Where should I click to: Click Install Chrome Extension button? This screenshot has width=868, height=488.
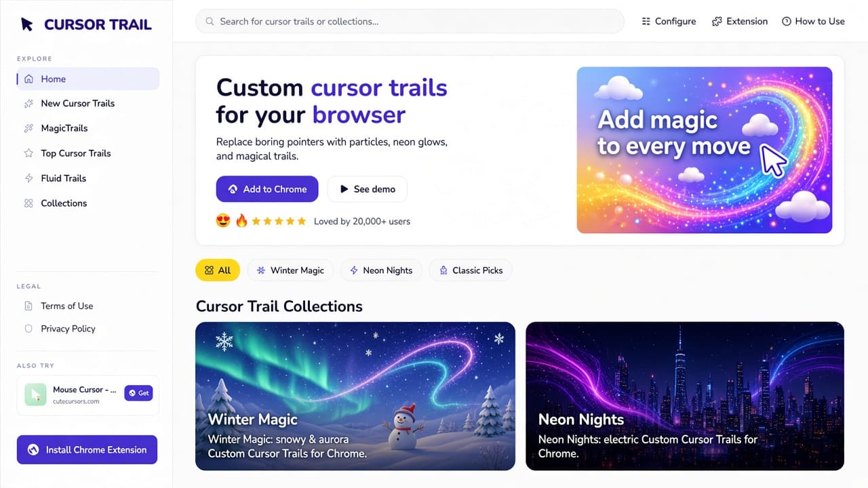point(87,450)
